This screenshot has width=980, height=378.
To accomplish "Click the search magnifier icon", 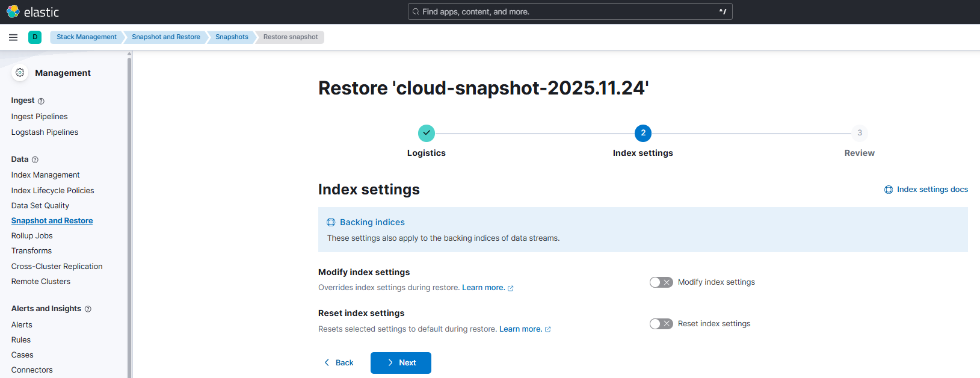I will pos(416,12).
